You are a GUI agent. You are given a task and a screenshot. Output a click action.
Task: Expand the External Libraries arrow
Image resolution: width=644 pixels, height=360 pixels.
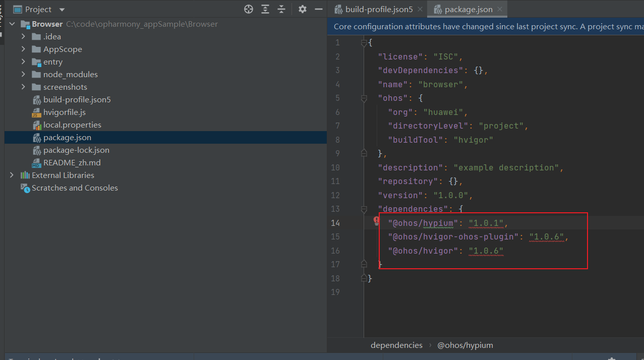point(12,175)
